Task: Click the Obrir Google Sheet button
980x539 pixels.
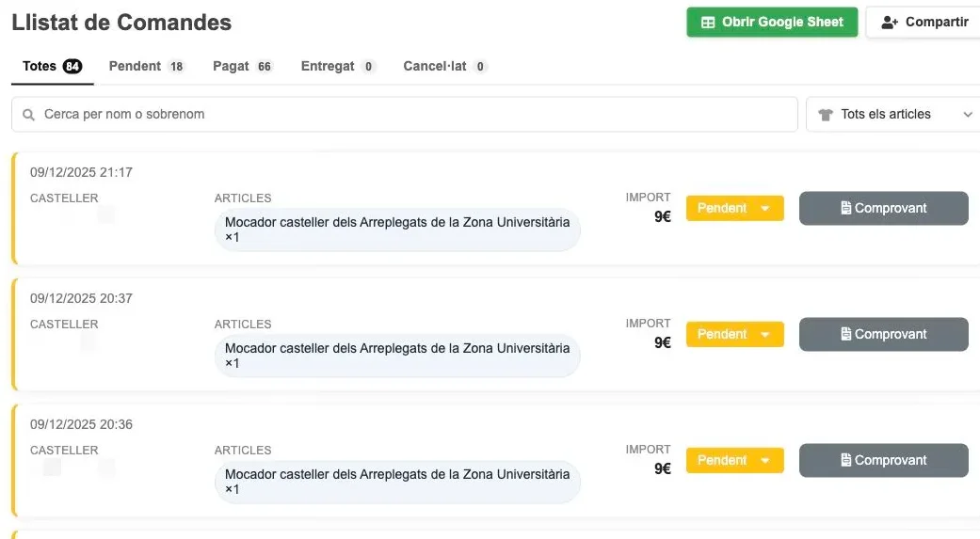Action: point(772,23)
